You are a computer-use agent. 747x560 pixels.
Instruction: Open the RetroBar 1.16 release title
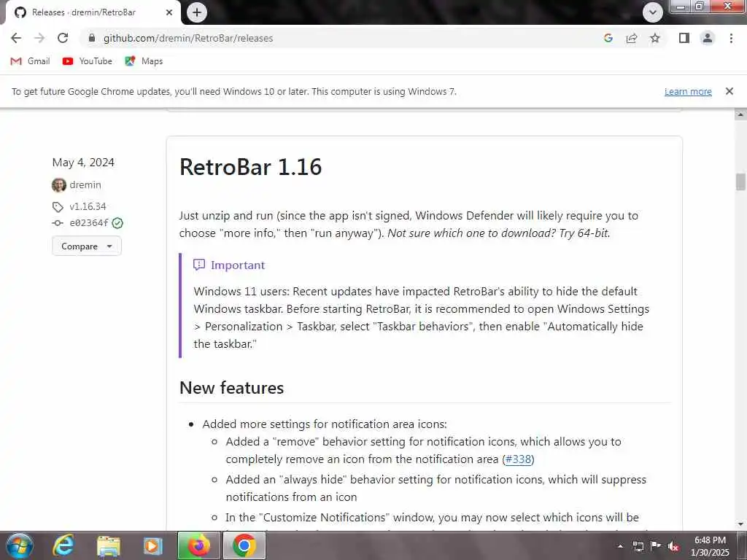pyautogui.click(x=251, y=167)
